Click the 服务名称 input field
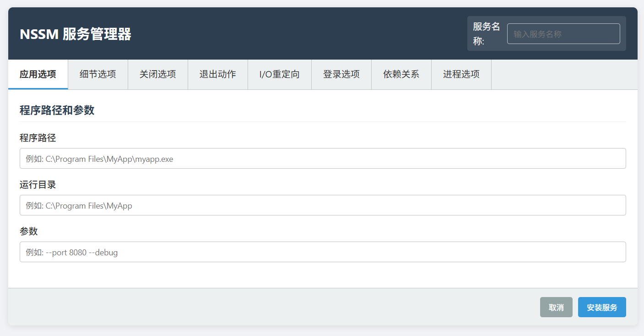 click(x=563, y=34)
